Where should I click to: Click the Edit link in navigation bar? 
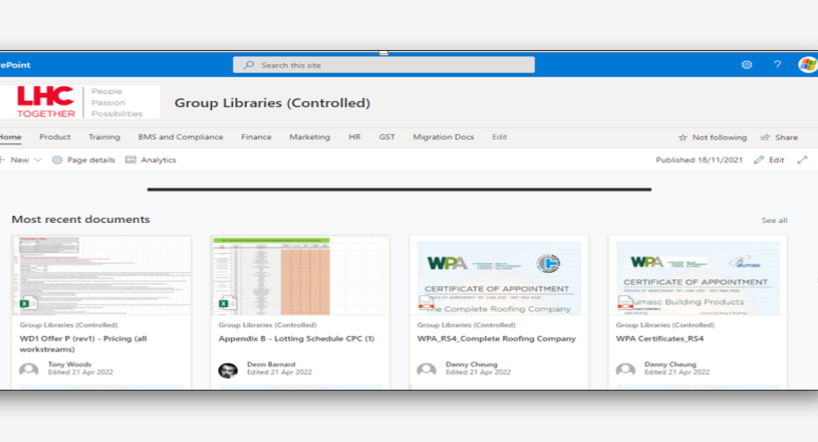[x=499, y=137]
